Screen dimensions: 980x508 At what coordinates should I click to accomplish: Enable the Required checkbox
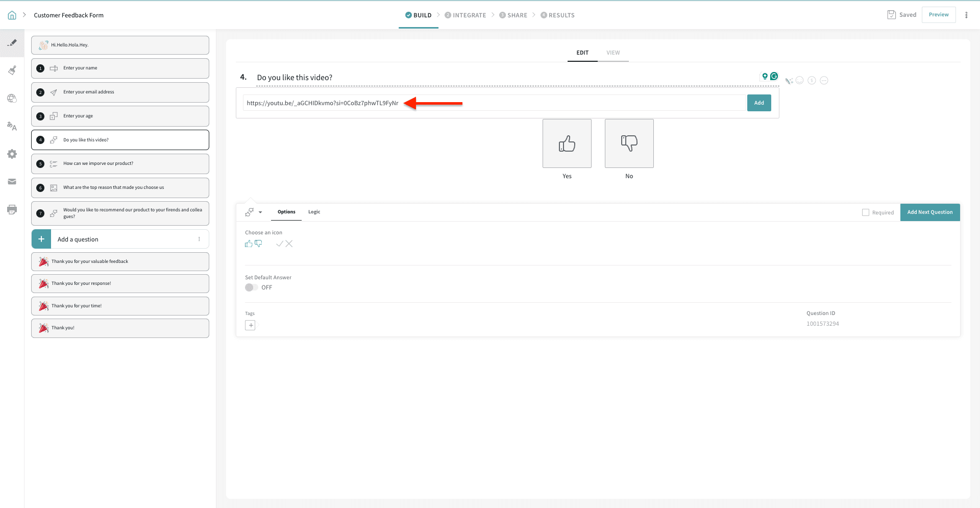pos(866,212)
